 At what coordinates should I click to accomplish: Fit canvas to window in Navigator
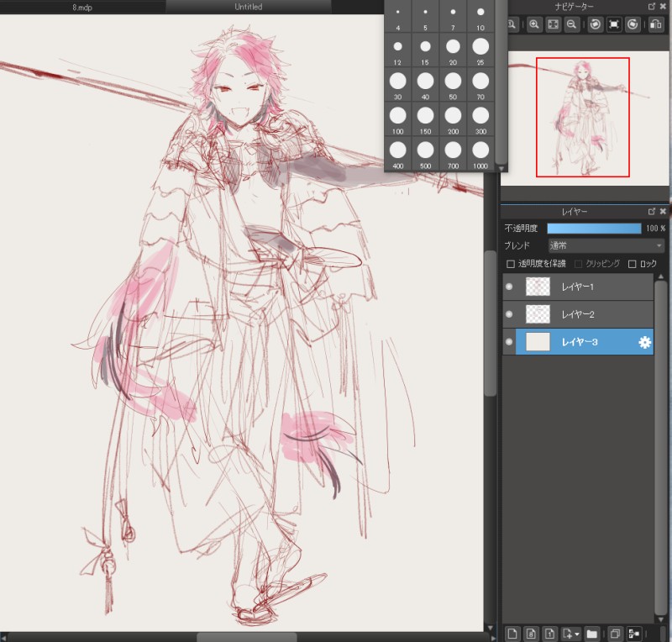(553, 24)
